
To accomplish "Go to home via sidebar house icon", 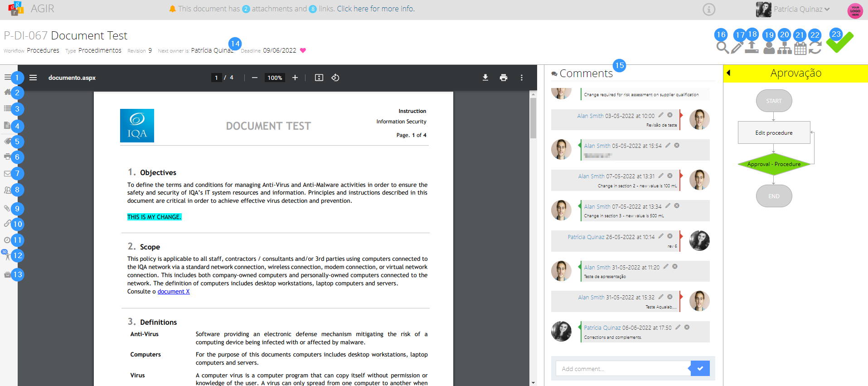I will point(7,92).
